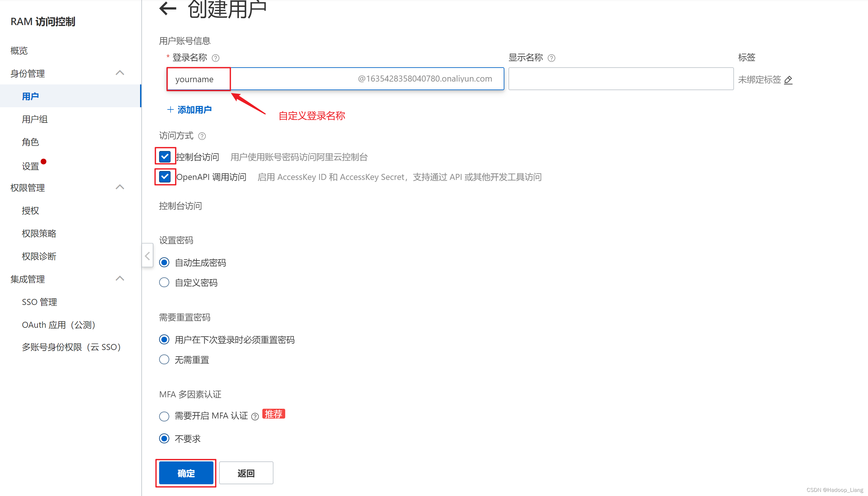Select 不要求 MFA radio option

click(x=164, y=439)
